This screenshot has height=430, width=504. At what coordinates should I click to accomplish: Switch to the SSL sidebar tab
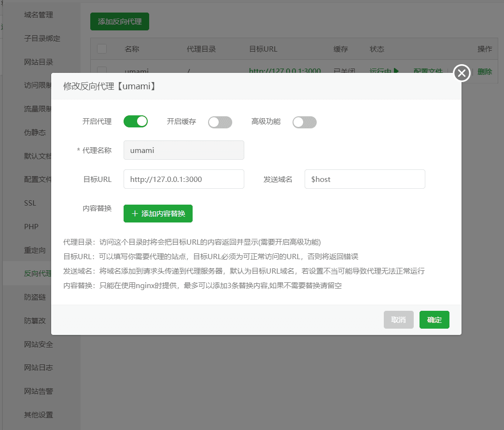[30, 203]
